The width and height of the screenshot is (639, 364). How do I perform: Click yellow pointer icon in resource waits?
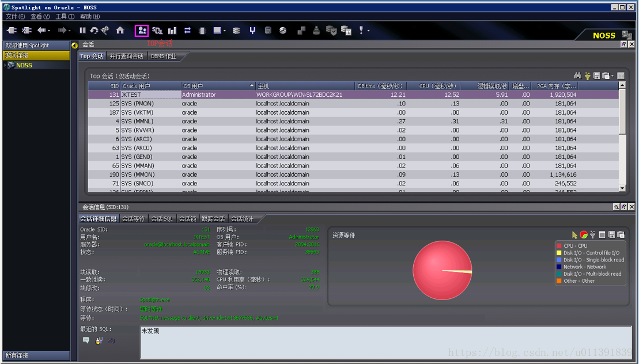click(x=574, y=234)
